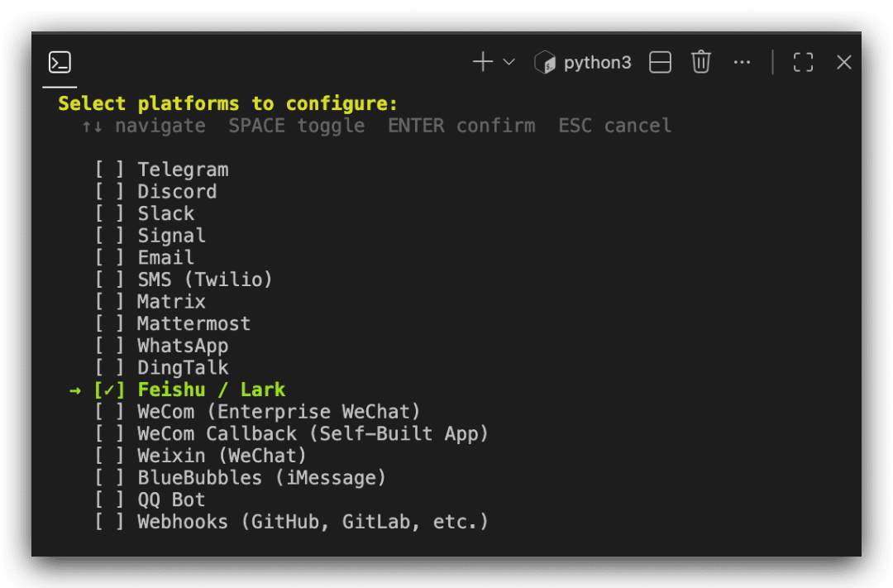This screenshot has height=588, width=893.
Task: Toggle the BlueBubbles (iMessage) checkbox
Action: [109, 477]
